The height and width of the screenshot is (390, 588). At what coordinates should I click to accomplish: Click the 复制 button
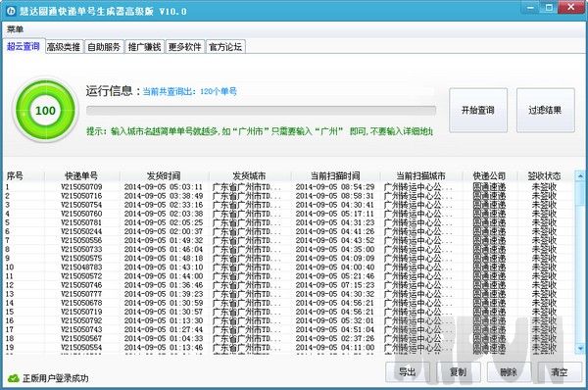458,372
